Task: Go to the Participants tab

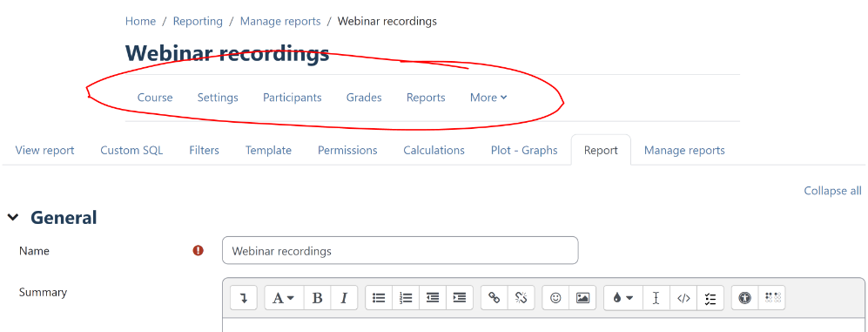Action: point(293,98)
